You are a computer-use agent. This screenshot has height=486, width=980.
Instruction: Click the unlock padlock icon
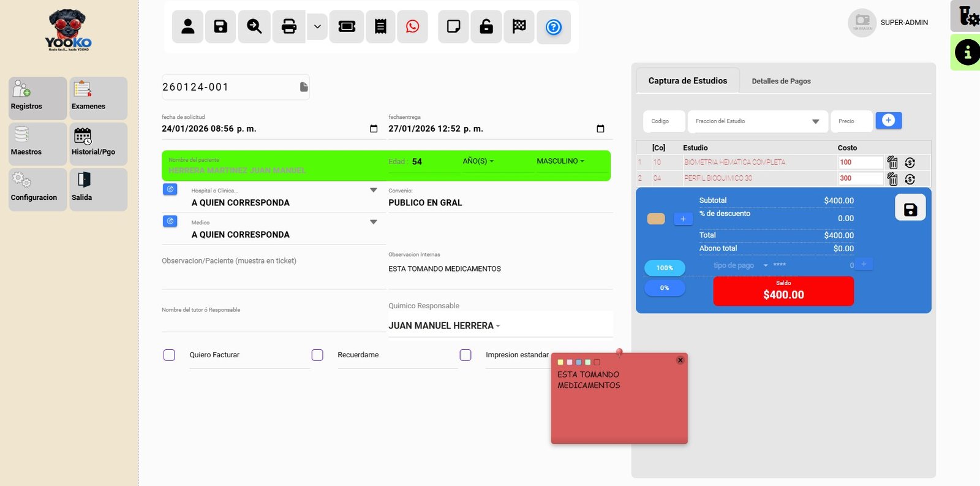coord(486,26)
